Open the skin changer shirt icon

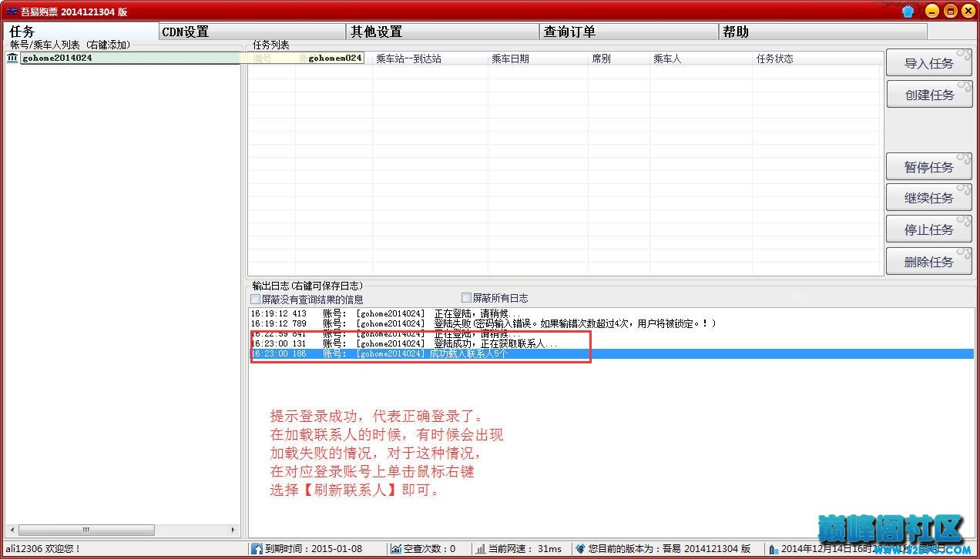tap(908, 11)
